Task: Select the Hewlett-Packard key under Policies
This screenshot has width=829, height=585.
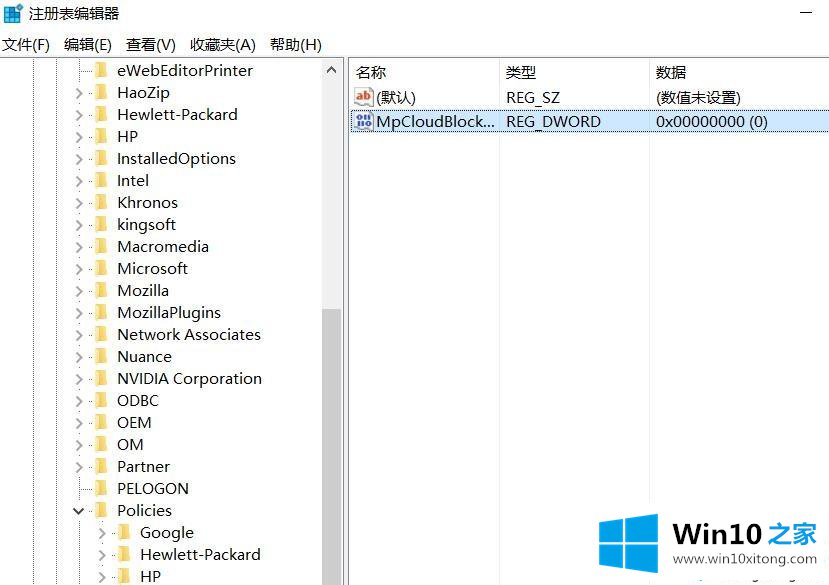Action: pos(200,554)
